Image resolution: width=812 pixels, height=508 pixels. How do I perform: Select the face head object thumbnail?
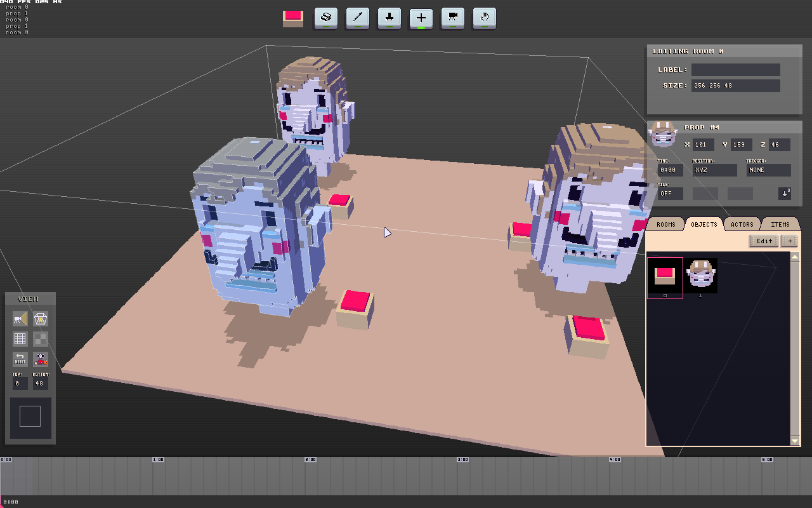point(701,275)
